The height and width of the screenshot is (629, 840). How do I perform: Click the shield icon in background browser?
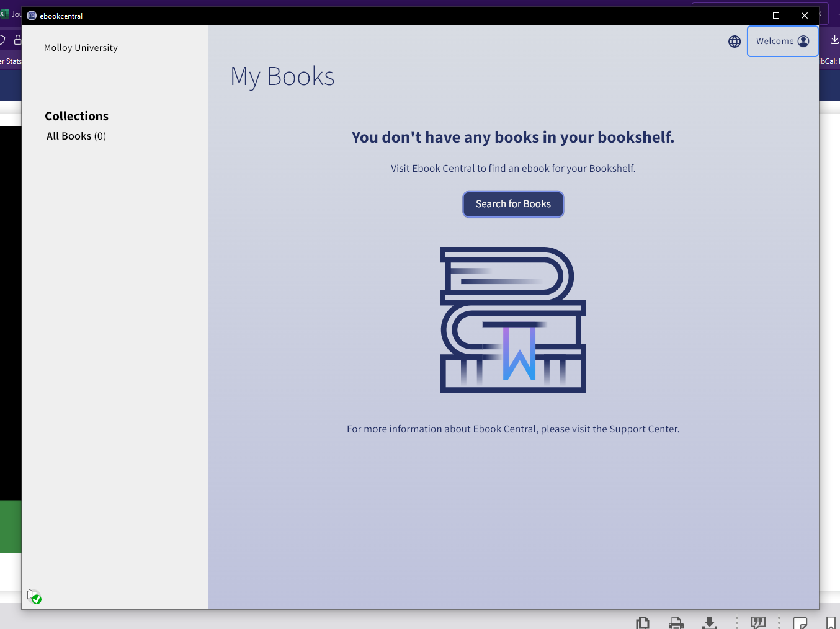point(2,40)
